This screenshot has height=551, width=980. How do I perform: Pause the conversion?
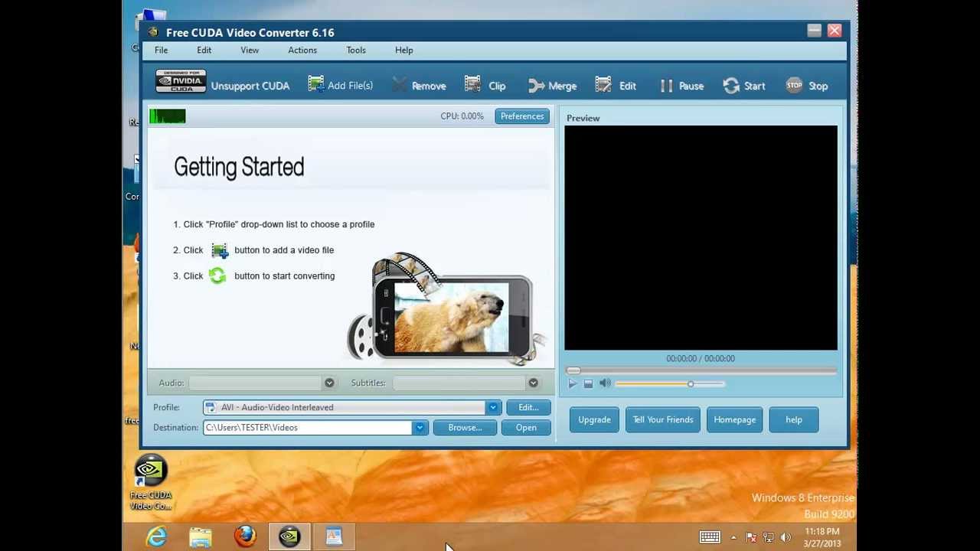click(x=681, y=86)
